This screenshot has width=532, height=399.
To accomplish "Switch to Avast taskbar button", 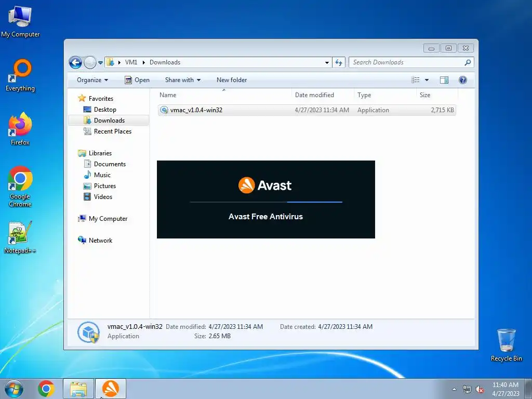I will [111, 389].
